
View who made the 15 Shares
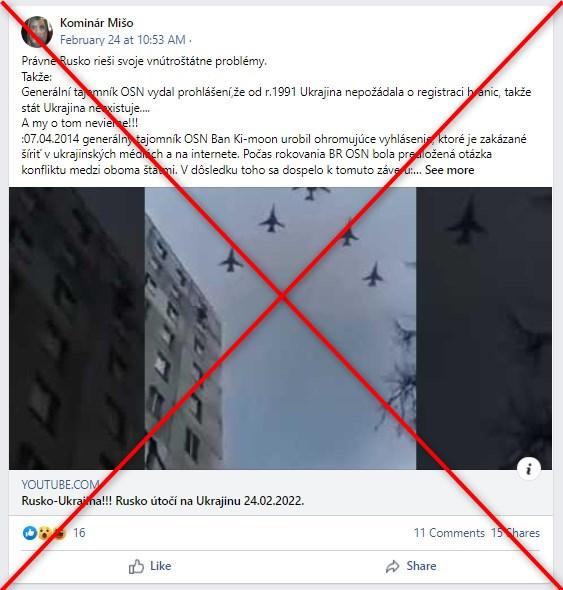515,533
